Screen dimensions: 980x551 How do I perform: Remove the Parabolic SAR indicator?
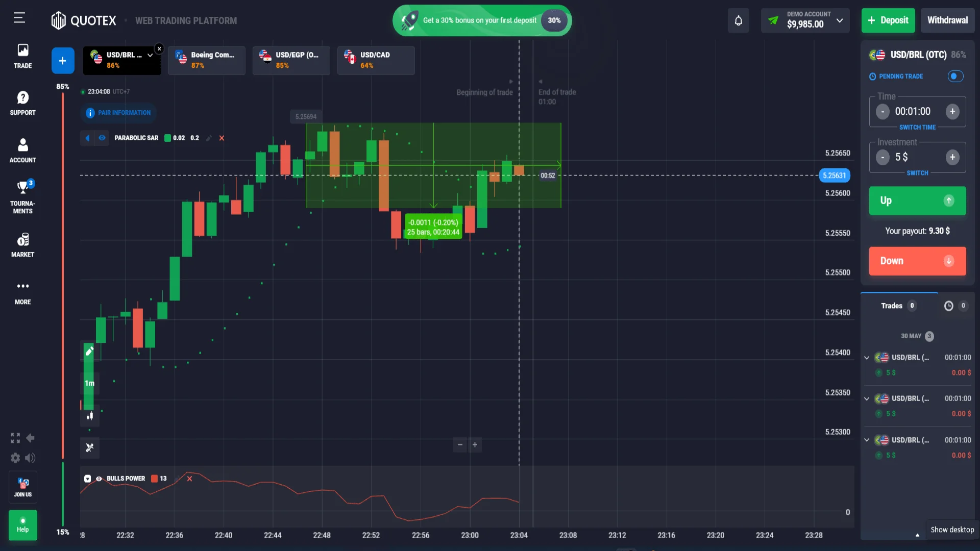pyautogui.click(x=222, y=138)
